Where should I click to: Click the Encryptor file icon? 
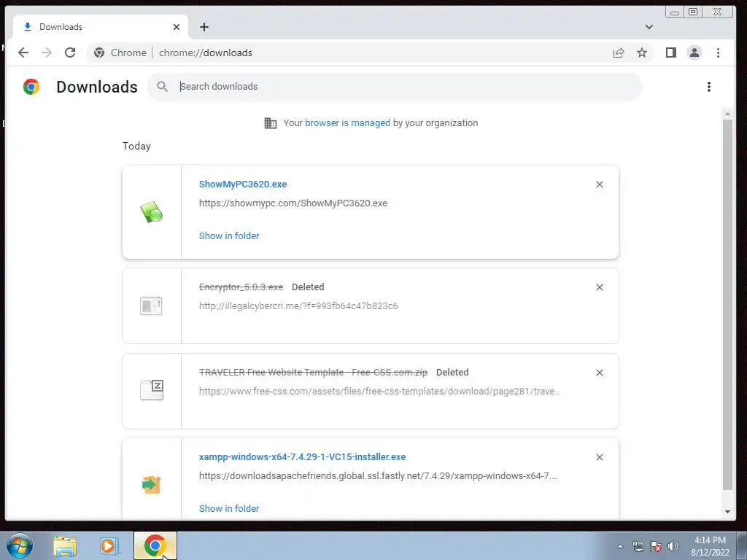point(151,306)
